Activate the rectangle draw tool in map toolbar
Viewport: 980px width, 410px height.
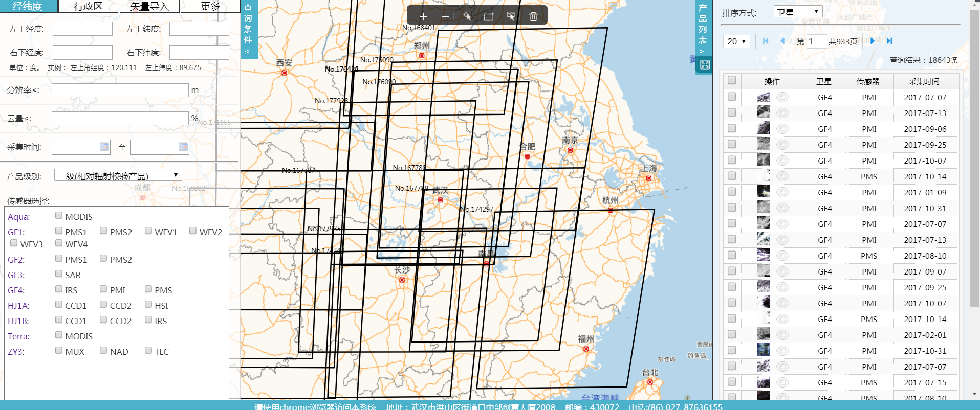pyautogui.click(x=489, y=16)
